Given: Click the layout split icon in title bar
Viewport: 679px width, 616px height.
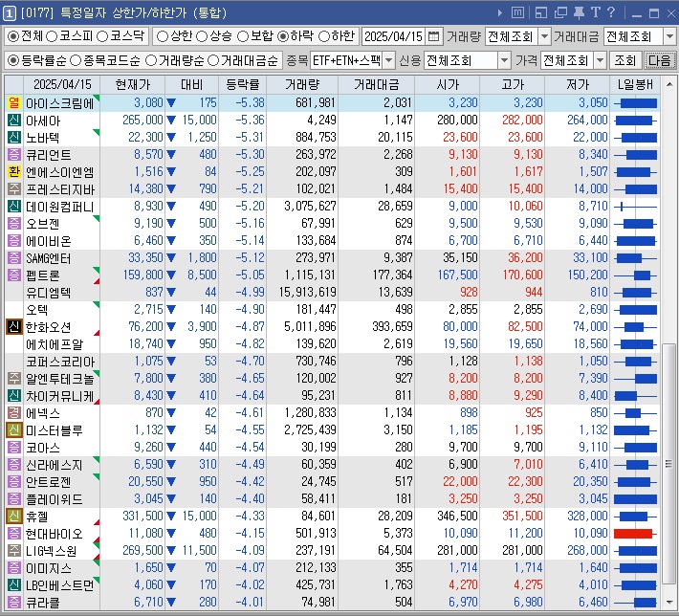Looking at the screenshot, I should [541, 13].
